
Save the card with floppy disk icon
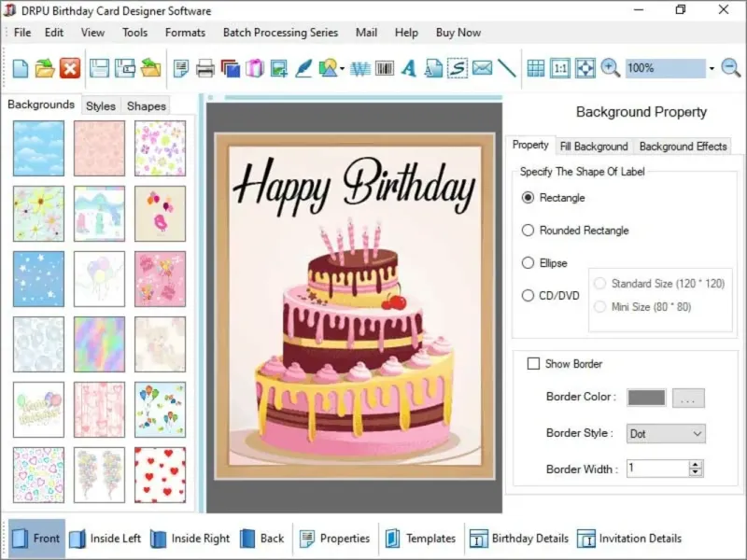point(99,68)
